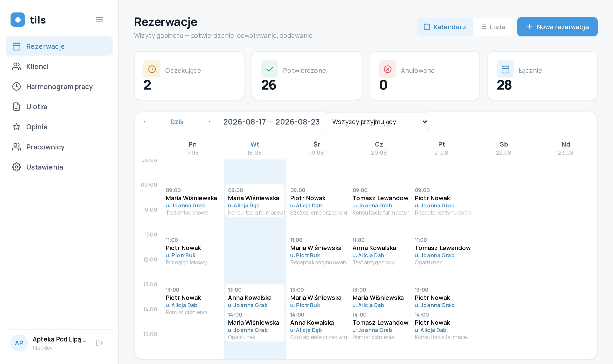Open Thursday 11:00 Anna Kowalska Test antygenowy appointment
Image resolution: width=613 pixels, height=364 pixels.
click(379, 250)
